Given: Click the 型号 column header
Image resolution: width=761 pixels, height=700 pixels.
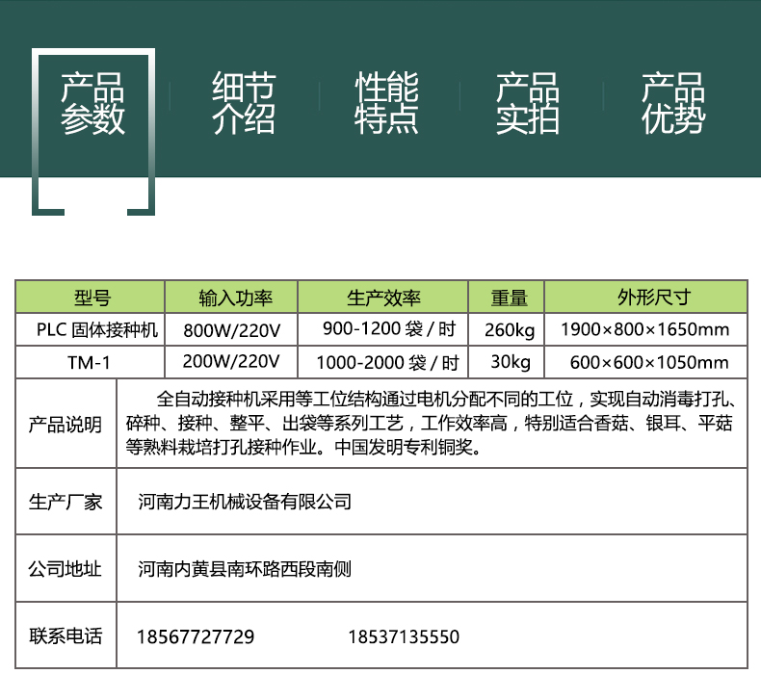Looking at the screenshot, I should coord(92,298).
